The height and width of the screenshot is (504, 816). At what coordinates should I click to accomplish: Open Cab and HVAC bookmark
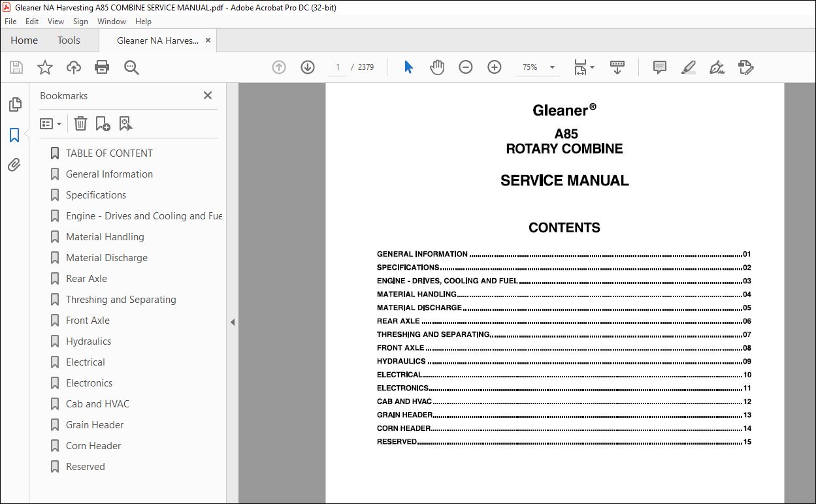tap(97, 404)
